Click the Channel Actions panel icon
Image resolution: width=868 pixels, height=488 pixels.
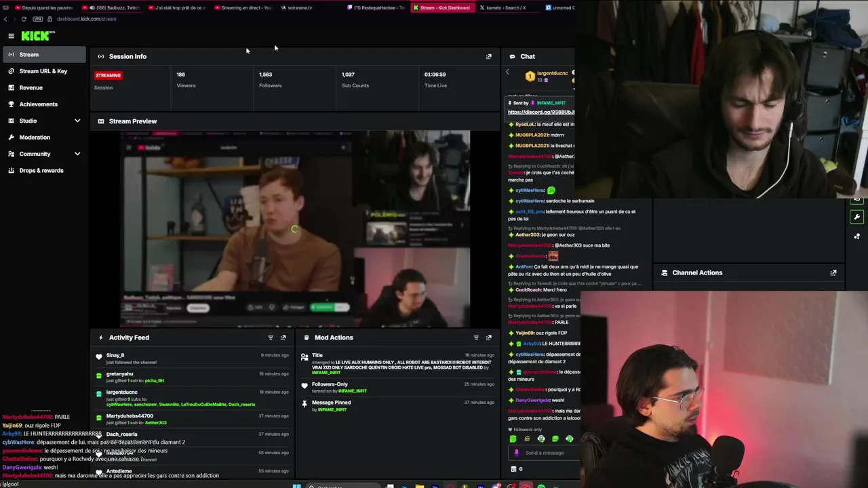[665, 272]
